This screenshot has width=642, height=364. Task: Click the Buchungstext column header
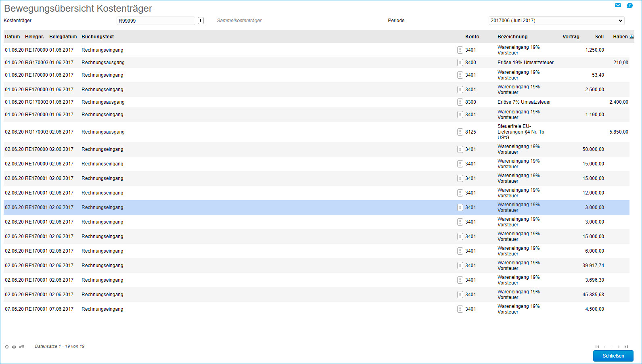coord(98,37)
